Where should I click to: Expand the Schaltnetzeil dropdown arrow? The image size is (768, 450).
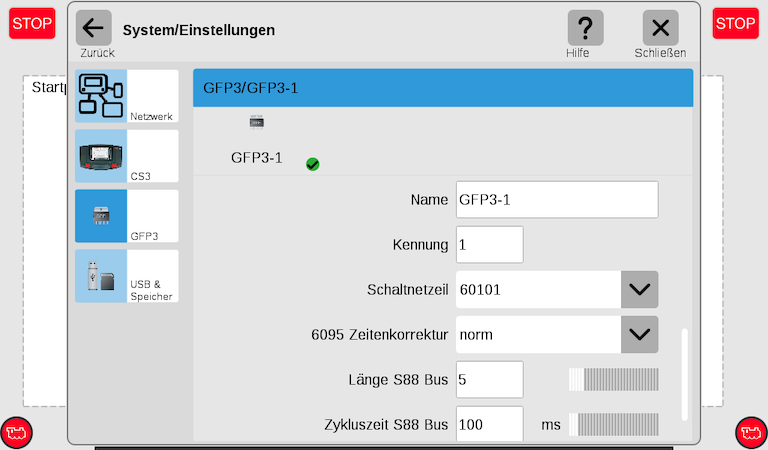[x=639, y=290]
